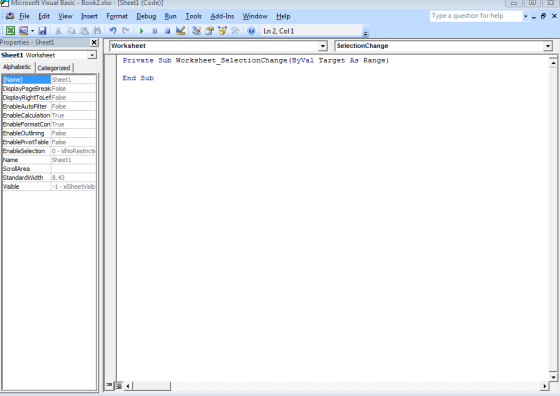Viewport: 560px width, 396px height.
Task: Open the Format menu
Action: click(117, 16)
